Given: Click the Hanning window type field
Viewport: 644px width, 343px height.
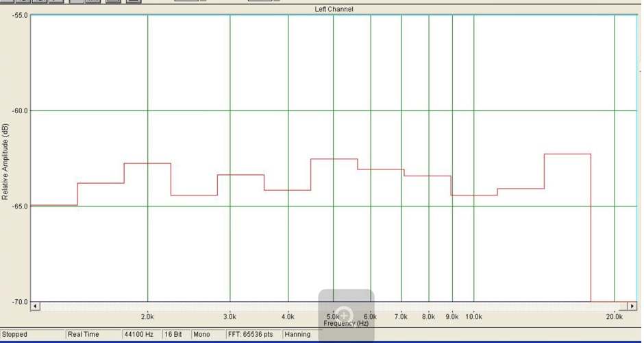Looking at the screenshot, I should point(297,335).
